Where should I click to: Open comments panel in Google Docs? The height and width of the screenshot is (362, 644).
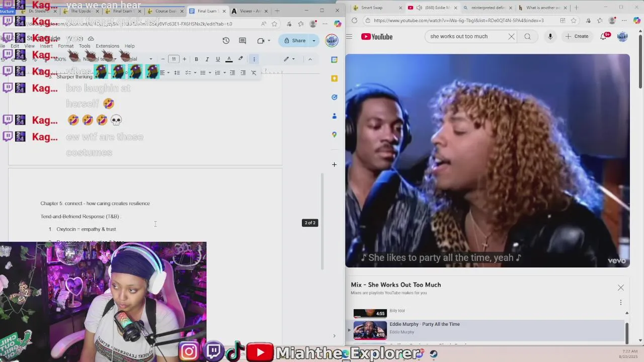(x=243, y=41)
